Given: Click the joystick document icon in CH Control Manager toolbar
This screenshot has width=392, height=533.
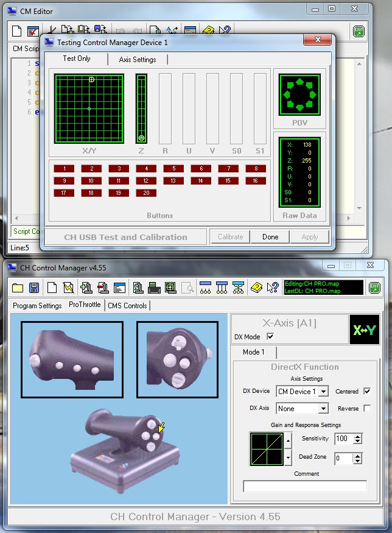Looking at the screenshot, I should (x=138, y=288).
